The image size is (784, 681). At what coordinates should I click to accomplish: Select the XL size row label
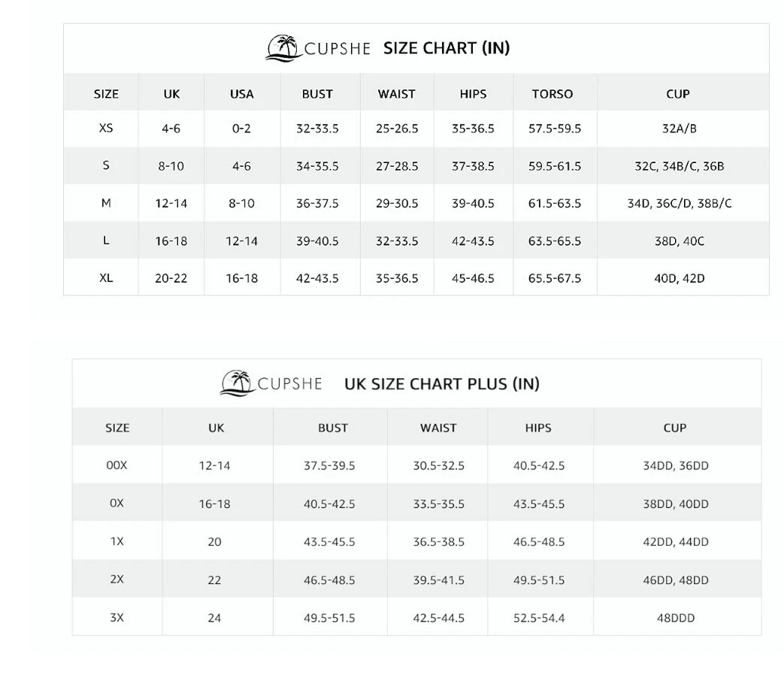(x=106, y=277)
